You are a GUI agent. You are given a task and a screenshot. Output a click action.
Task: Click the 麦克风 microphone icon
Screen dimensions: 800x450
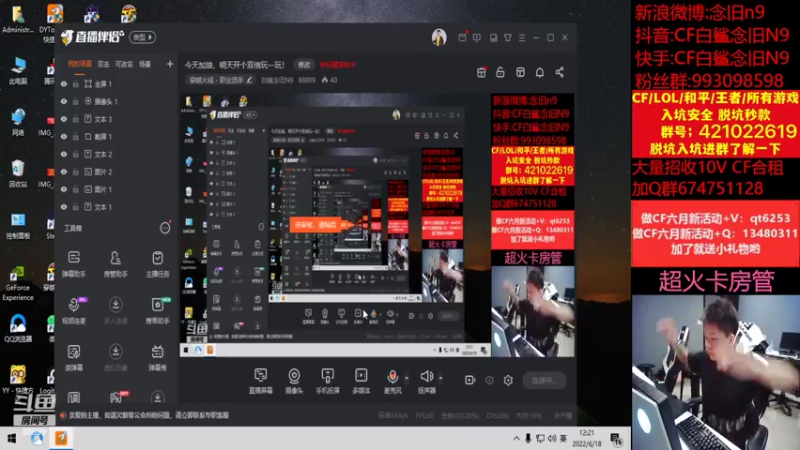(x=392, y=377)
